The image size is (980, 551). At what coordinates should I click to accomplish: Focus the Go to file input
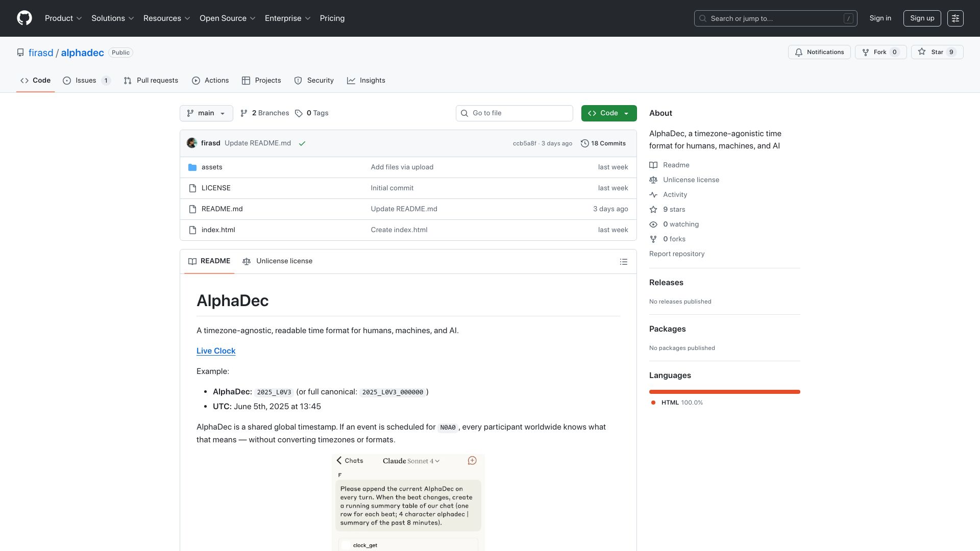(x=514, y=113)
